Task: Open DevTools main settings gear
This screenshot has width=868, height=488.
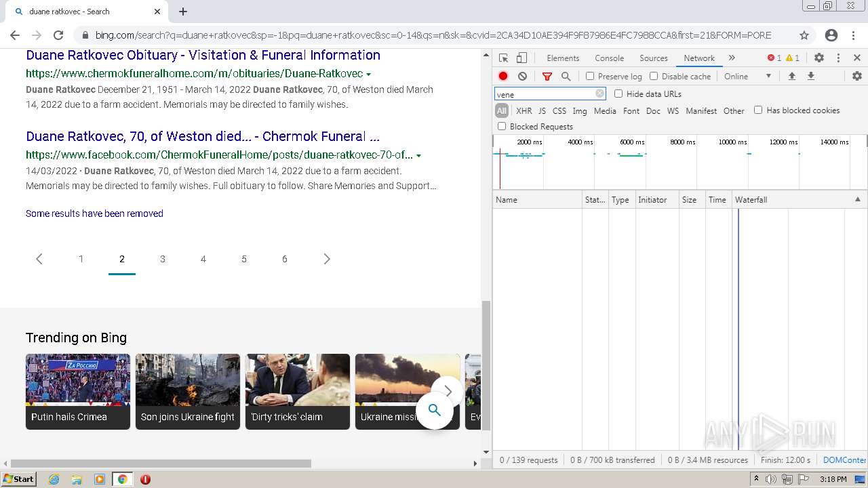Action: click(x=819, y=58)
